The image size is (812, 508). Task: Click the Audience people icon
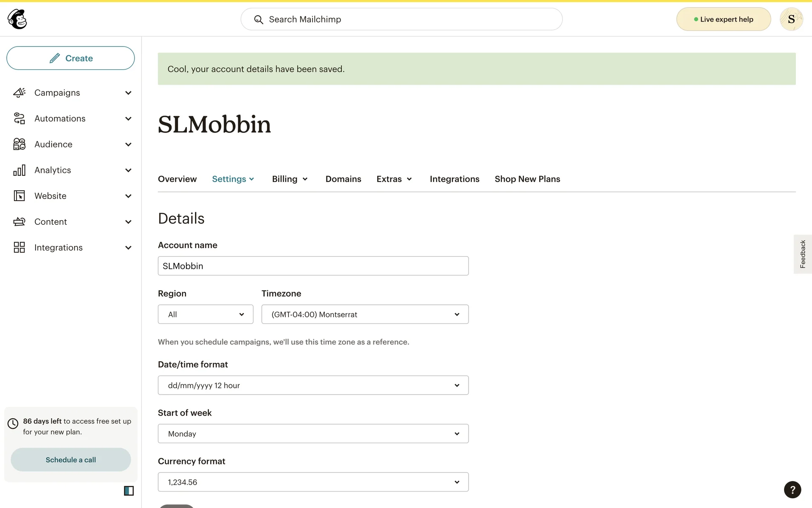[19, 144]
